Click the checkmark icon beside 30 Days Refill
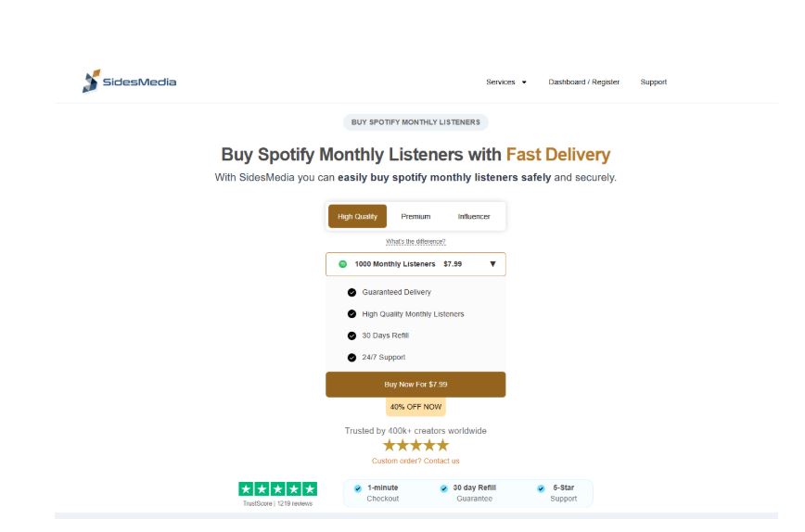This screenshot has height=532, width=805. pyautogui.click(x=351, y=336)
